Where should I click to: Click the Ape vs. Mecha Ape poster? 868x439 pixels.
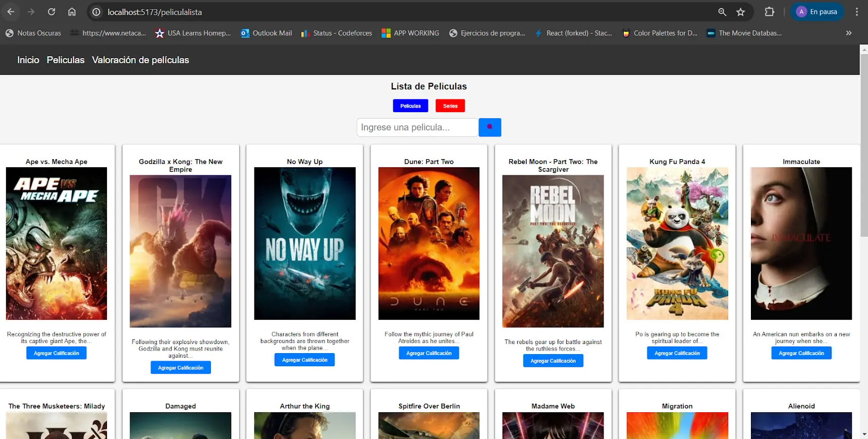coord(57,243)
